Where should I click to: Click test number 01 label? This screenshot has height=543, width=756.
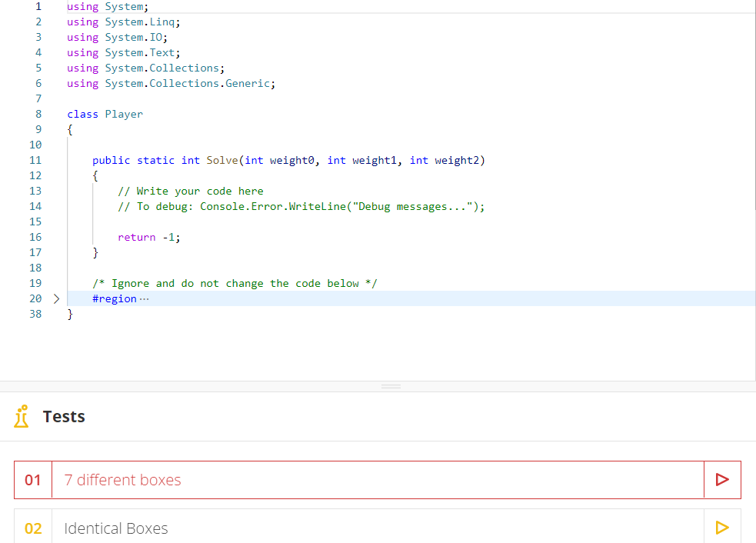pyautogui.click(x=33, y=480)
